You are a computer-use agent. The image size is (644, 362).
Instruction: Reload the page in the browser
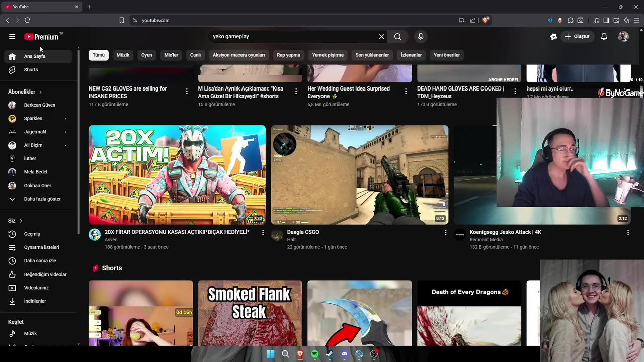coord(27,20)
